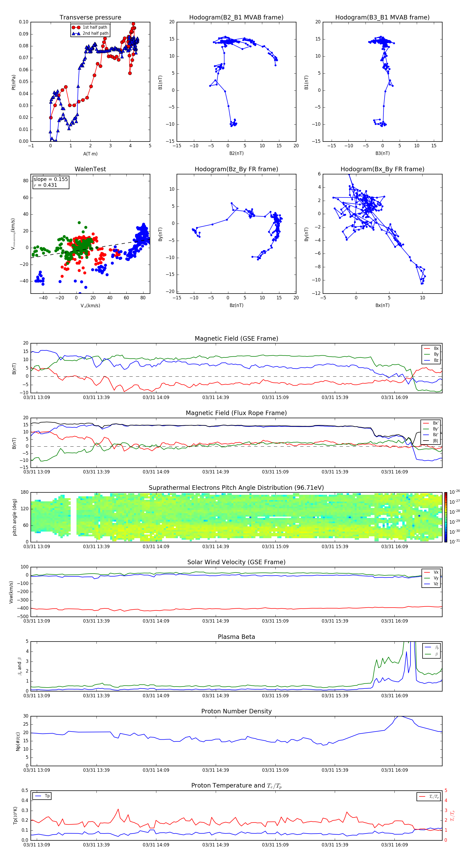
Task: Click the 'Hodogram(B2_B1 MVAB frame)' title
Action: coord(236,18)
